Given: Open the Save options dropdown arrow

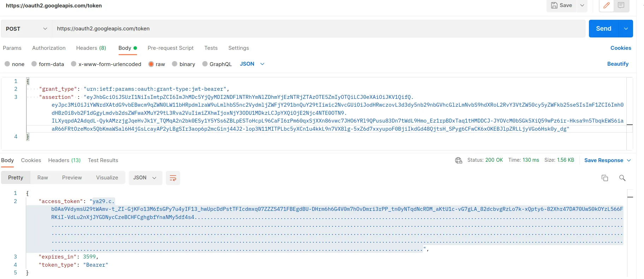Looking at the screenshot, I should 582,5.
